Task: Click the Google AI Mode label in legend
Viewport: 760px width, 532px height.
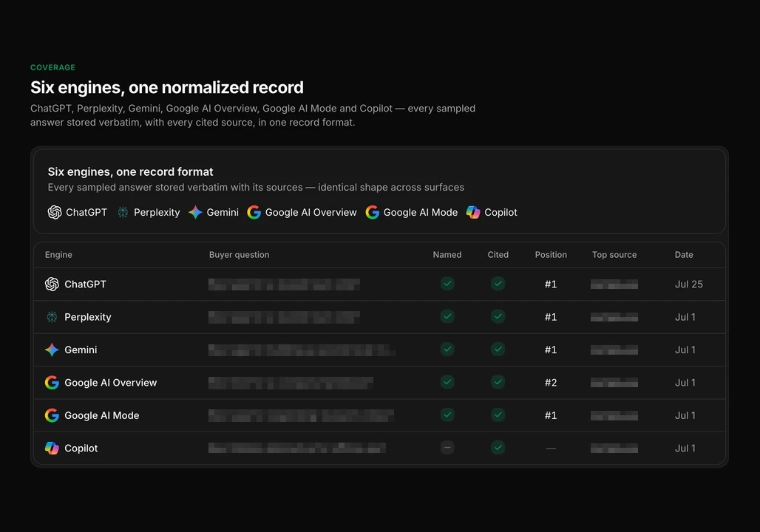Action: [x=420, y=213]
